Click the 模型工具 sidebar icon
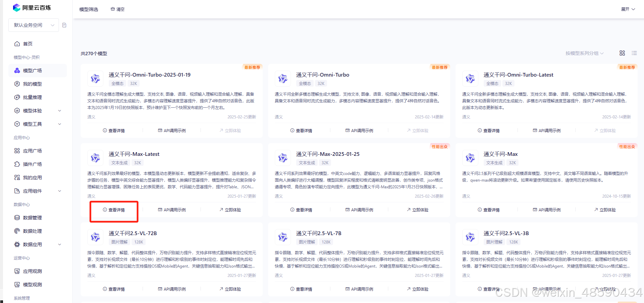644x303 pixels. (17, 124)
